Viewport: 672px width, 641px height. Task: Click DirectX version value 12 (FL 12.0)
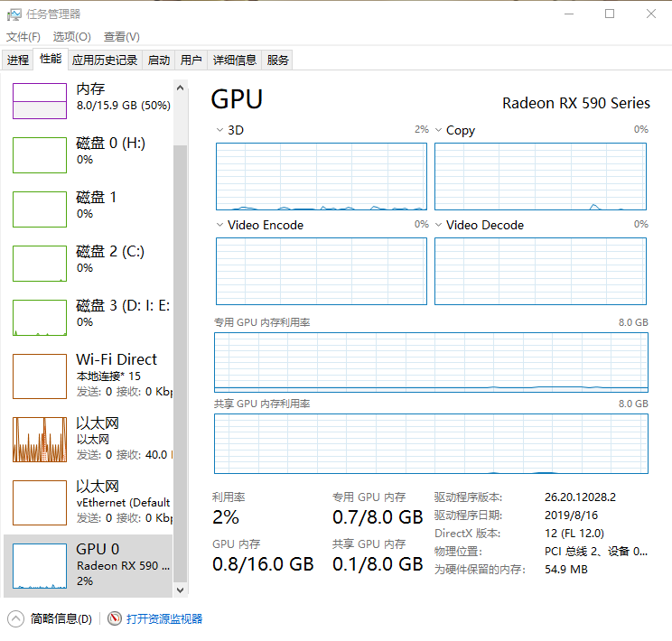(x=574, y=533)
